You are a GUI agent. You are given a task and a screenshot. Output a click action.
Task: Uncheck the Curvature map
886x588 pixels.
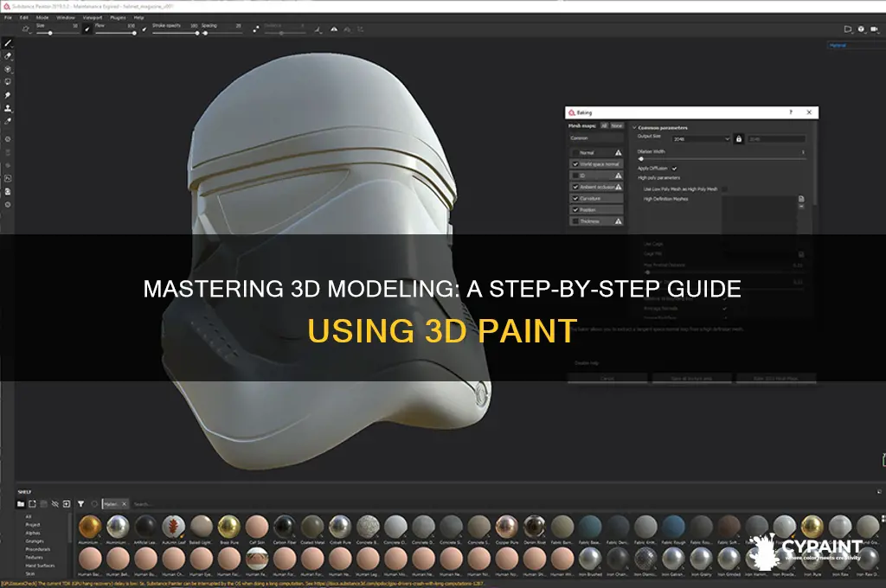click(x=575, y=199)
